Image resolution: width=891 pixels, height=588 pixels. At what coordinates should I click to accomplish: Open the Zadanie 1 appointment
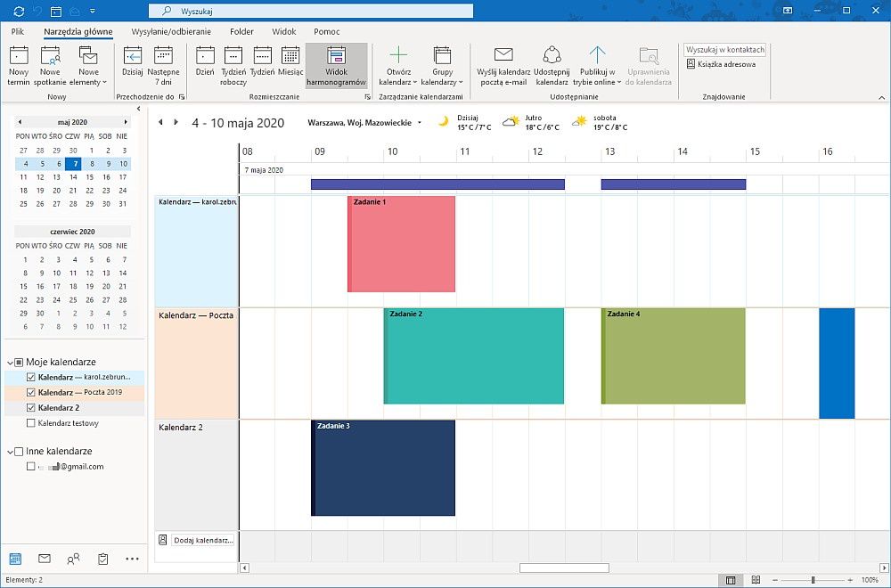point(401,244)
